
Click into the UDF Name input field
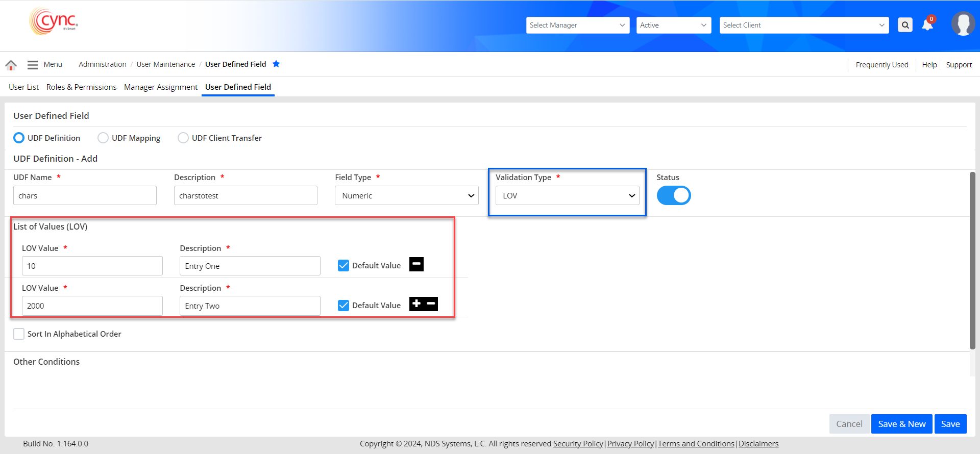pos(85,196)
